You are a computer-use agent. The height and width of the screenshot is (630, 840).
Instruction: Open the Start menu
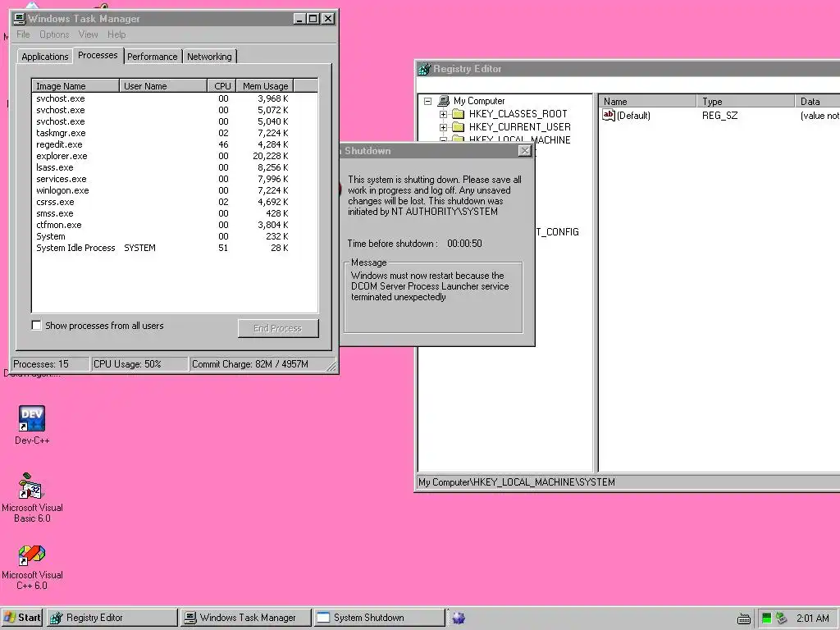point(22,618)
